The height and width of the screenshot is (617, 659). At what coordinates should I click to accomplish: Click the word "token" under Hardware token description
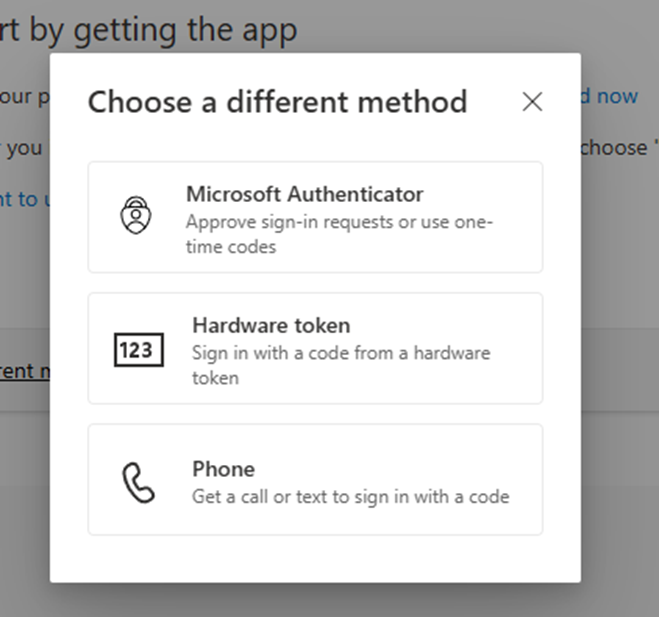[x=215, y=379]
